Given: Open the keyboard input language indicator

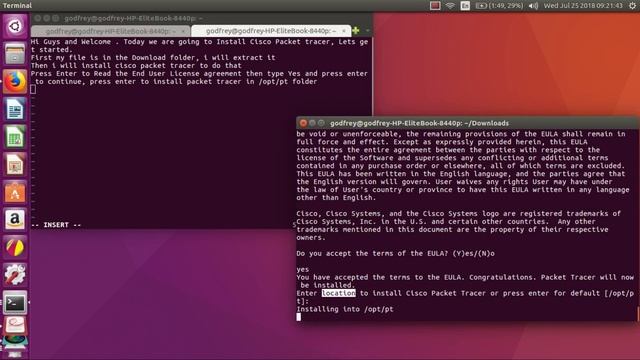Looking at the screenshot, I should (x=465, y=6).
